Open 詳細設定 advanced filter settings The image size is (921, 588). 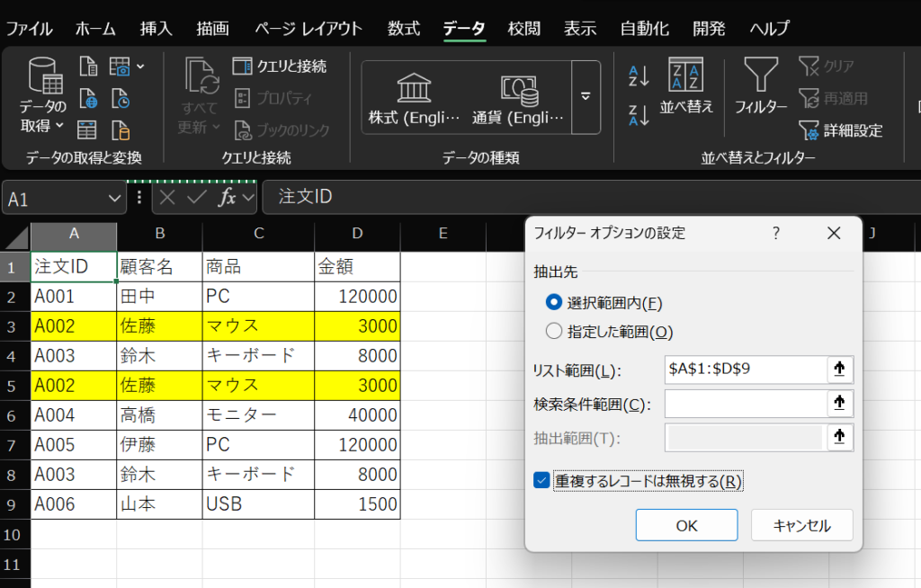click(840, 131)
